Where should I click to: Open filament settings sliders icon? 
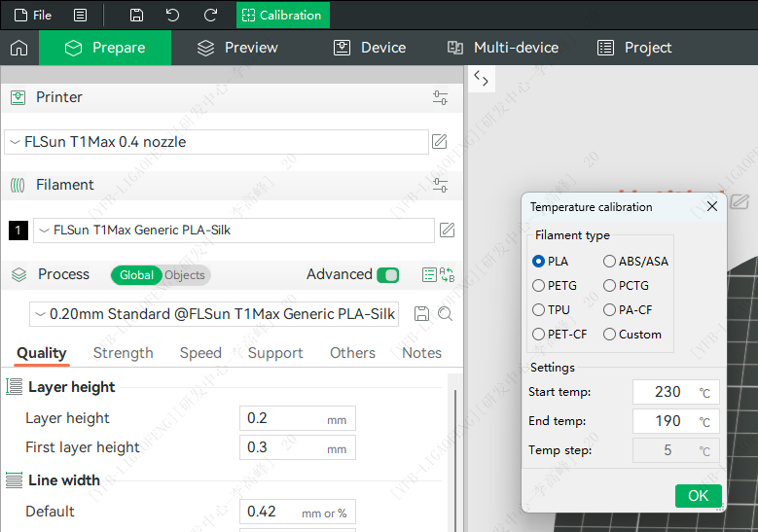click(440, 185)
